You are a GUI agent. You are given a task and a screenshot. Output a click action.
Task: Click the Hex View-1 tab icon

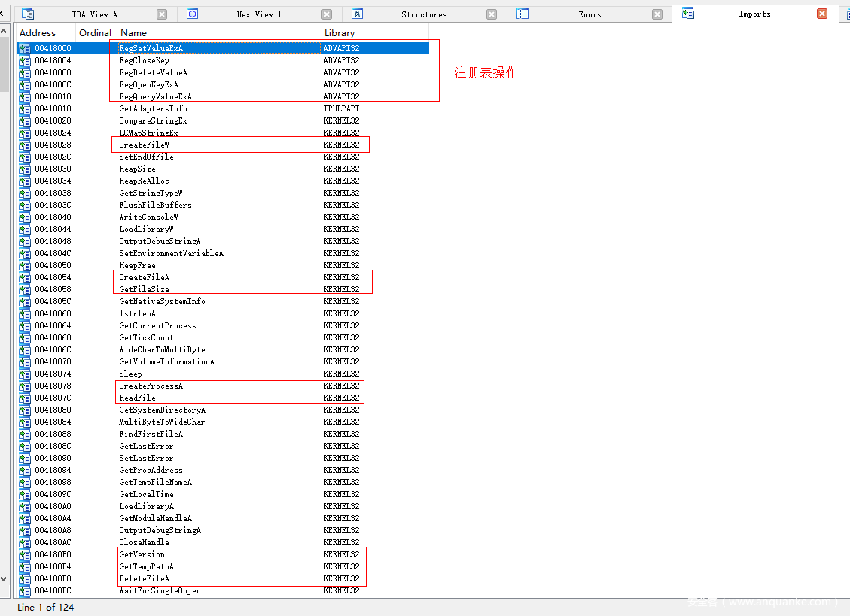coord(192,14)
